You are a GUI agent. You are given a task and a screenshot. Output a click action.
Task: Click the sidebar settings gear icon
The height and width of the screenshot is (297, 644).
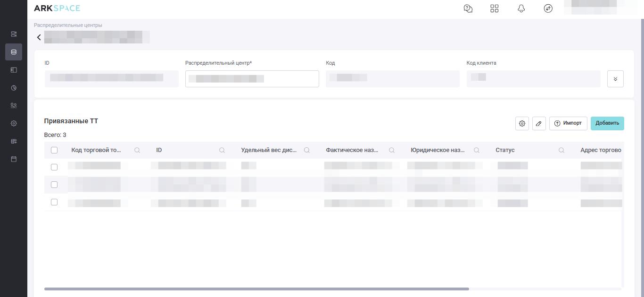click(x=14, y=123)
